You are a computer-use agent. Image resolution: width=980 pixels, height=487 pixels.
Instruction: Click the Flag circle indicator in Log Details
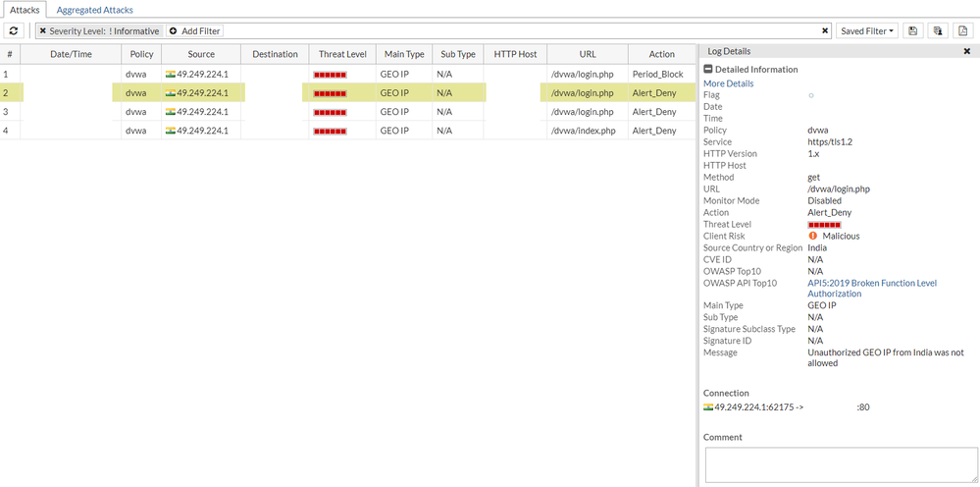pyautogui.click(x=811, y=95)
